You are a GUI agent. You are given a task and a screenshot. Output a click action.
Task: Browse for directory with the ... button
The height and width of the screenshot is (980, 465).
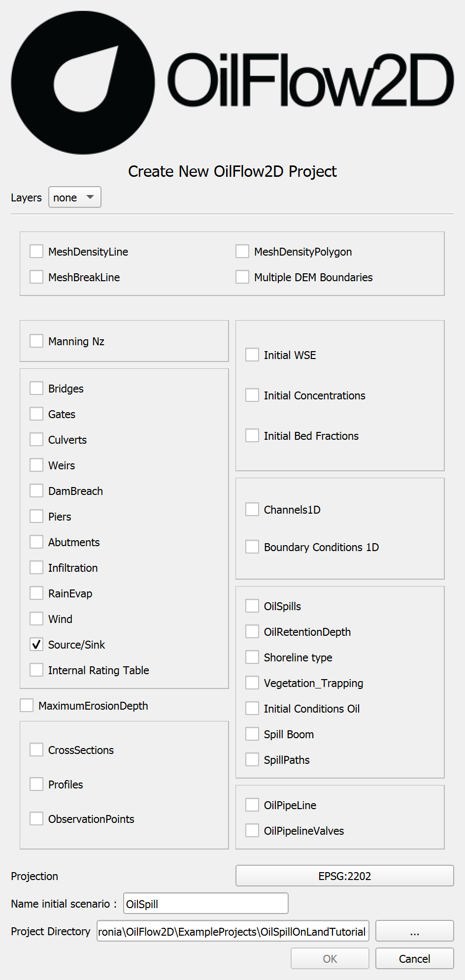(x=415, y=931)
